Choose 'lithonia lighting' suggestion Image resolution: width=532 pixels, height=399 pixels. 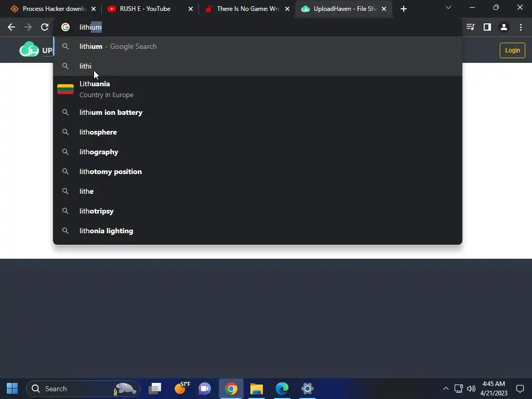258,231
